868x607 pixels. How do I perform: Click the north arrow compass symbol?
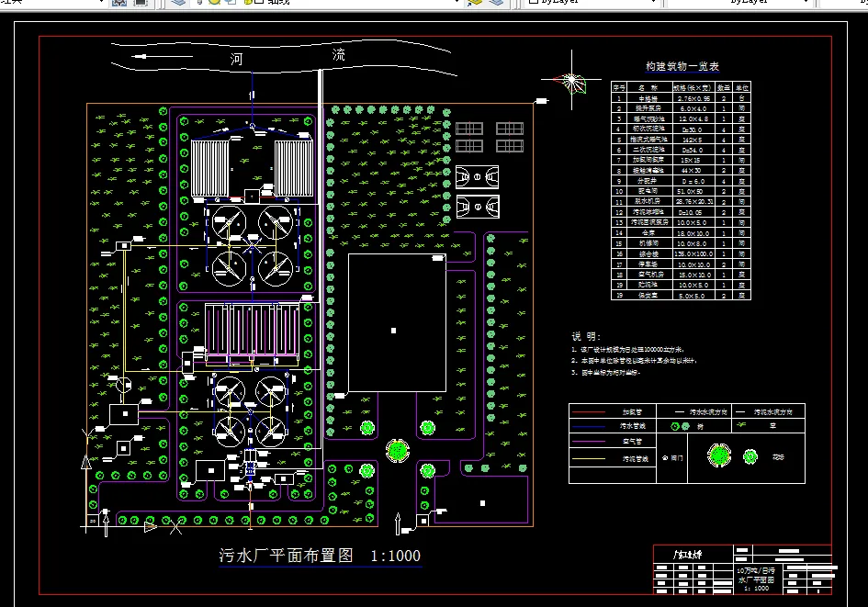point(572,81)
